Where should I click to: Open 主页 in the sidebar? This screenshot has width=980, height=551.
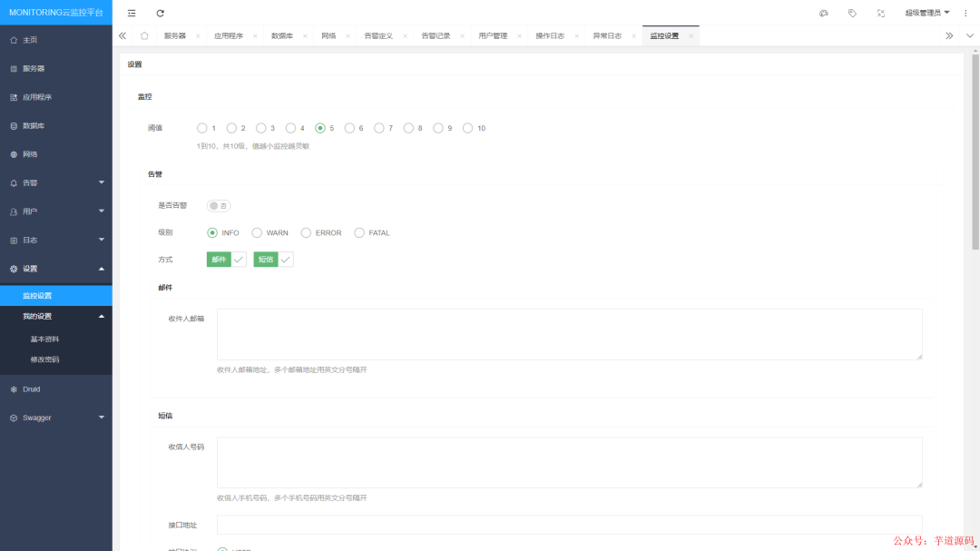[x=56, y=40]
